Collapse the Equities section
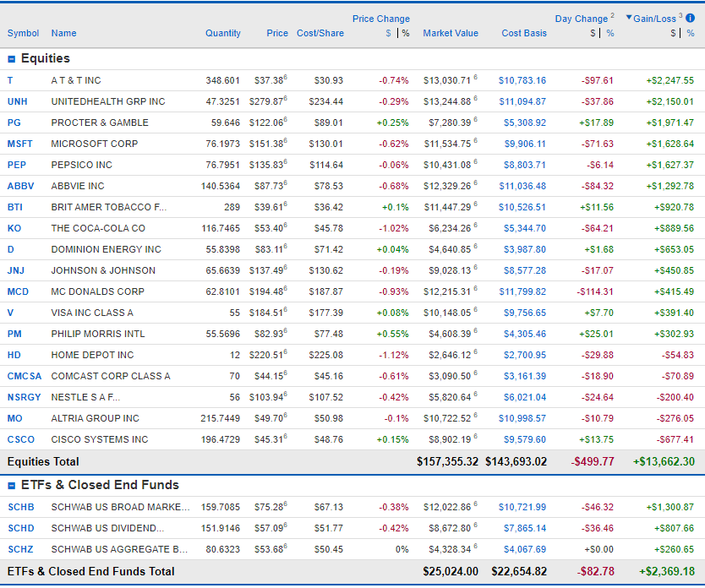This screenshot has width=705, height=588. [12, 59]
